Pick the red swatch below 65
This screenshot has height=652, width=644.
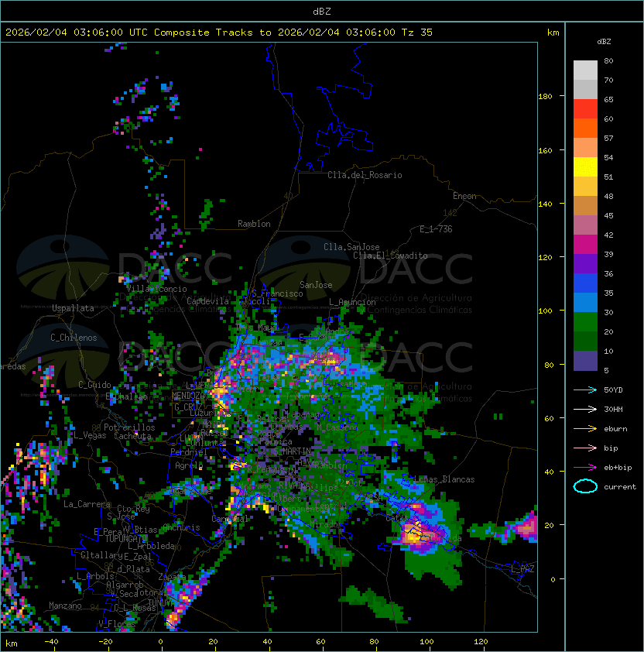pos(585,109)
